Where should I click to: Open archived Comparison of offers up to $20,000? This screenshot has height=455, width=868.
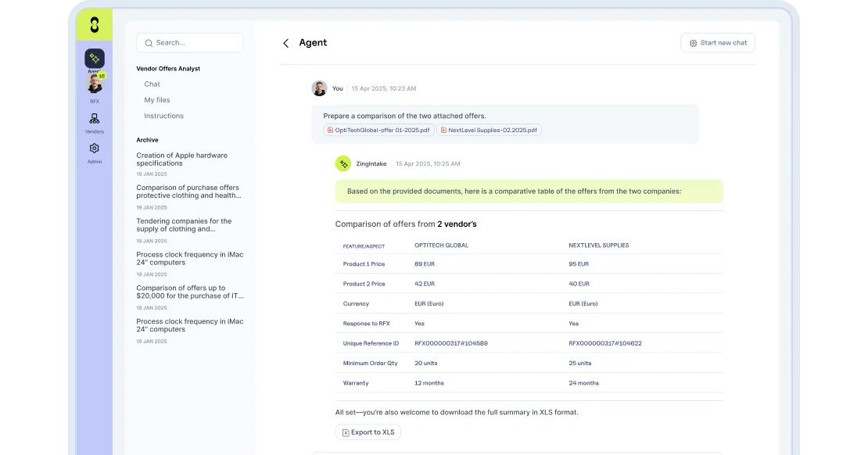[190, 292]
